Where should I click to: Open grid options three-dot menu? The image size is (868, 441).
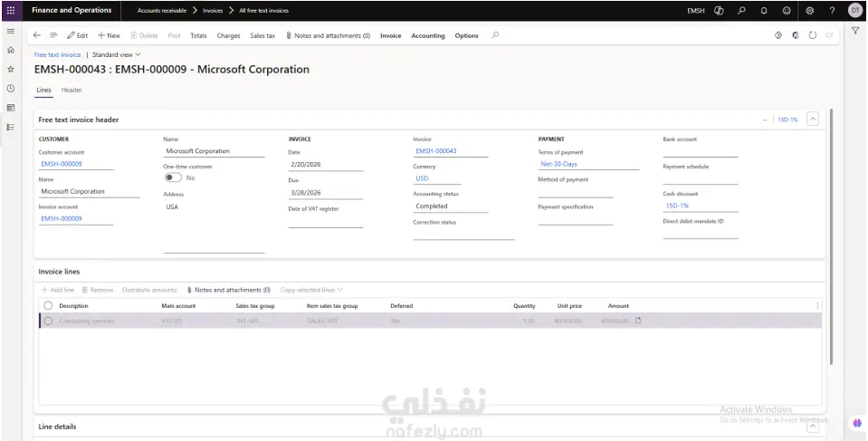tap(817, 306)
